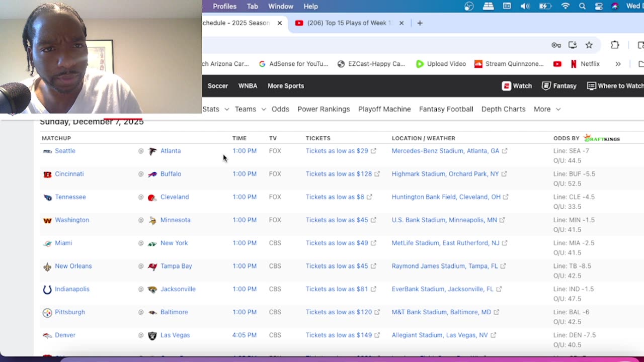Click the Buffalo Bills logo
The image size is (644, 362).
tap(152, 174)
